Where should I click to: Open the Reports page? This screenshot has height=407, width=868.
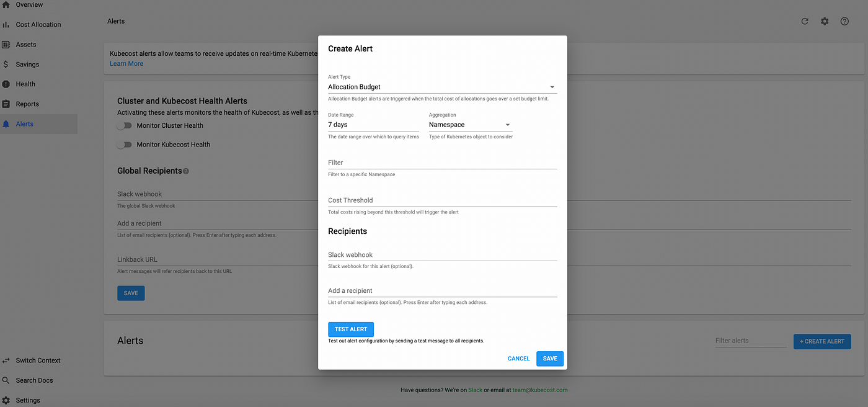[27, 104]
